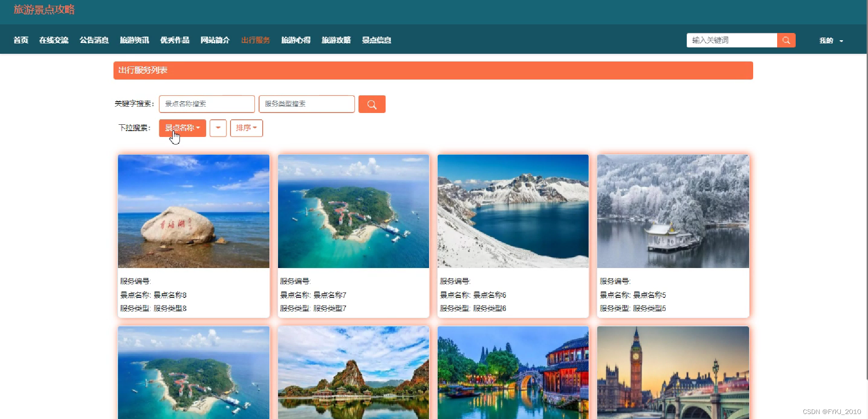
Task: Click the 出行服务列表 heading bar
Action: (x=433, y=71)
